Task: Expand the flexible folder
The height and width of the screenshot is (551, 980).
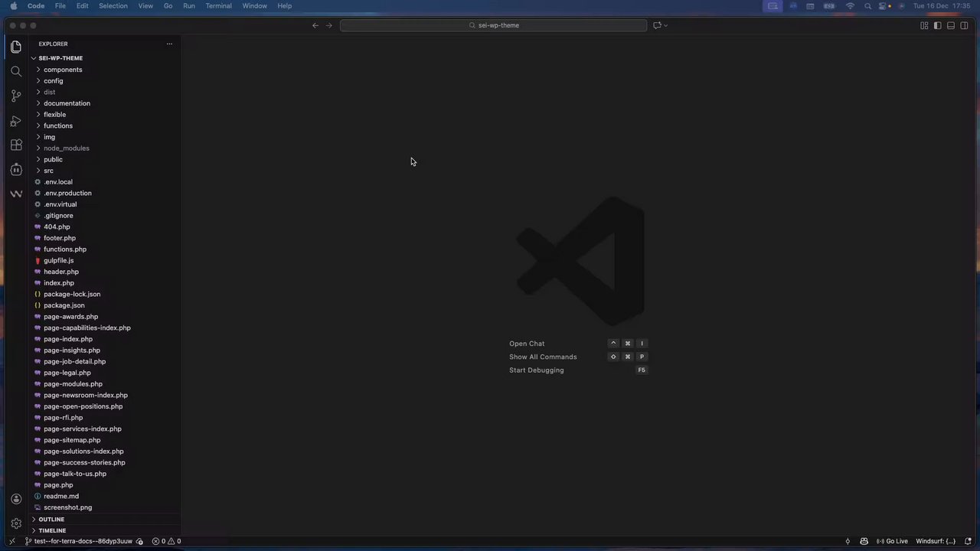Action: point(106,114)
